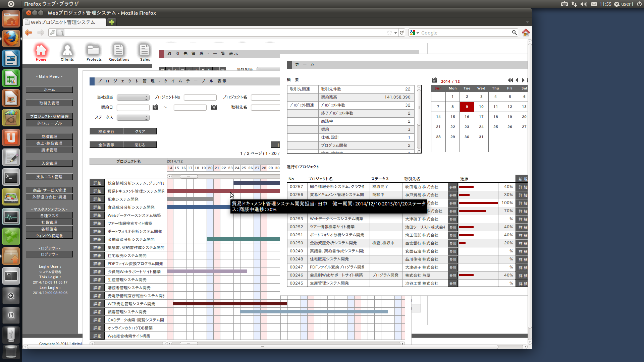
Task: Open 入金管理 in the main menu
Action: tap(49, 164)
